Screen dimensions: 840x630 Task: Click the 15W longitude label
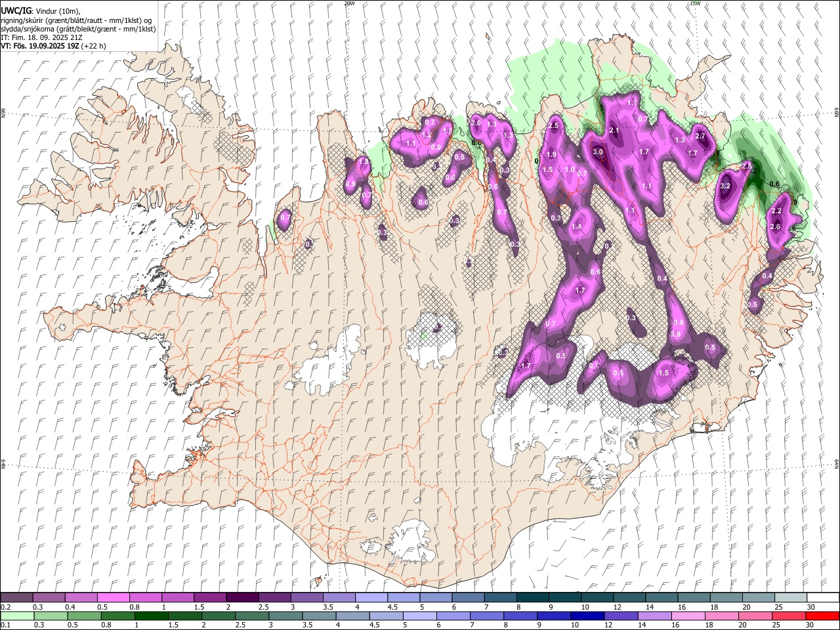tap(695, 3)
